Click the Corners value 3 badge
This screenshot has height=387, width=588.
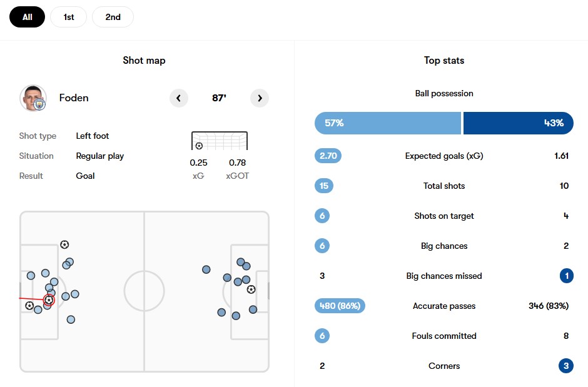566,366
